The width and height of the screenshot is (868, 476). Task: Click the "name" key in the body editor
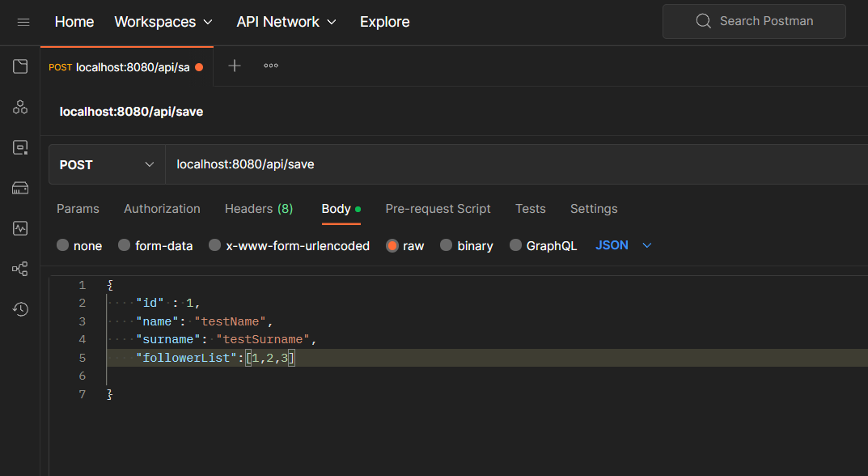coord(157,321)
